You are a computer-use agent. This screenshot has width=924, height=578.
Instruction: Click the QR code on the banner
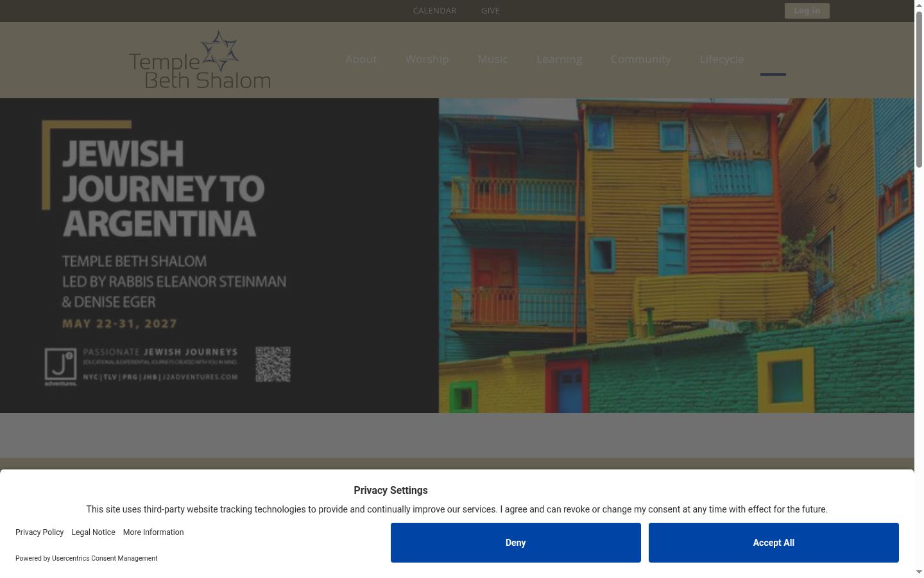coord(273,364)
